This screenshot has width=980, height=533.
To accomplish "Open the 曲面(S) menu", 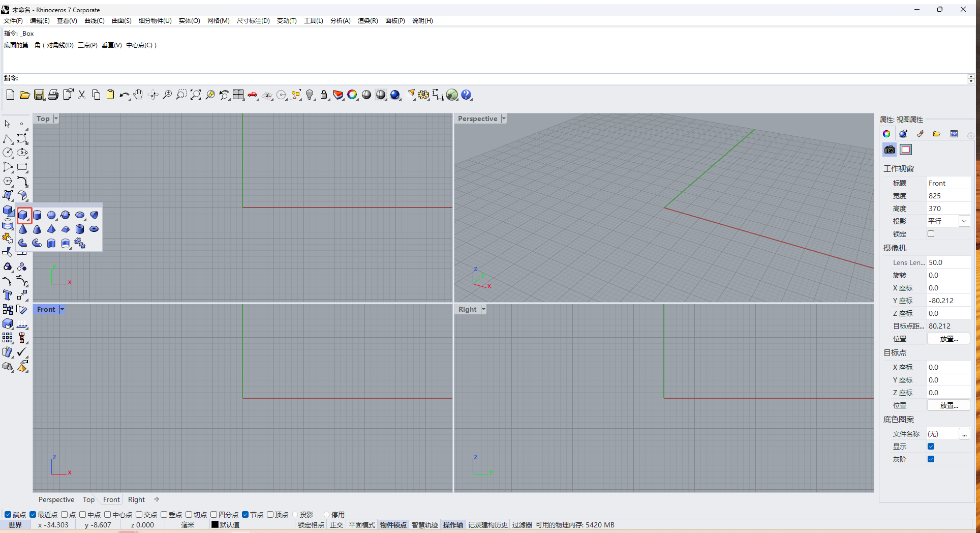I will point(121,21).
